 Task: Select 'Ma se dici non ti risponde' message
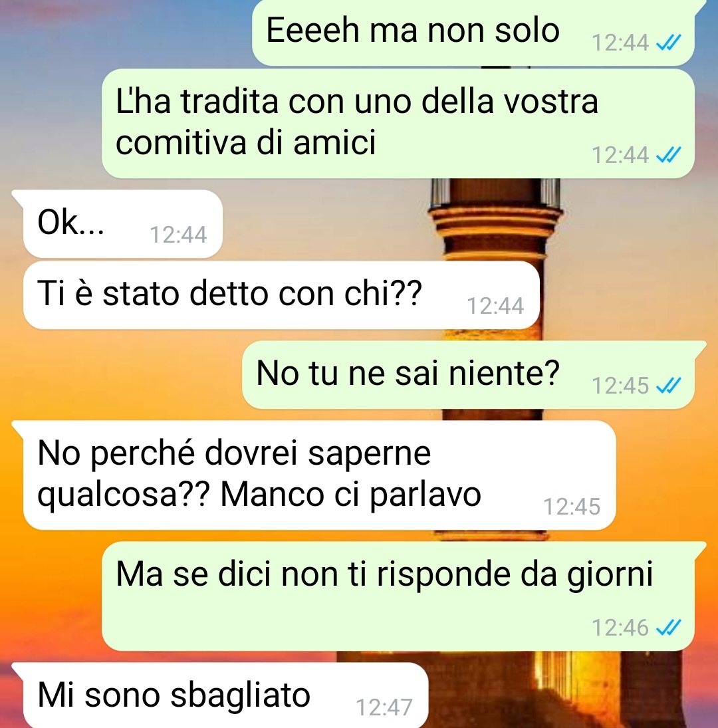(x=398, y=596)
